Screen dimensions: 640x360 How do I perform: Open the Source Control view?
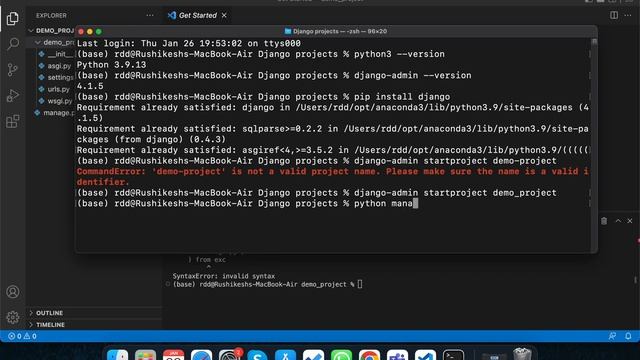point(13,70)
